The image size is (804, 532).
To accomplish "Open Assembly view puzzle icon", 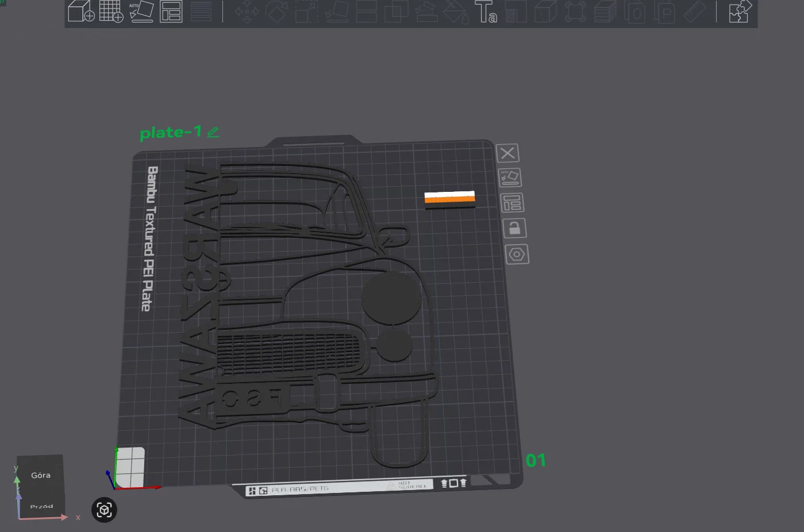I will pyautogui.click(x=740, y=11).
